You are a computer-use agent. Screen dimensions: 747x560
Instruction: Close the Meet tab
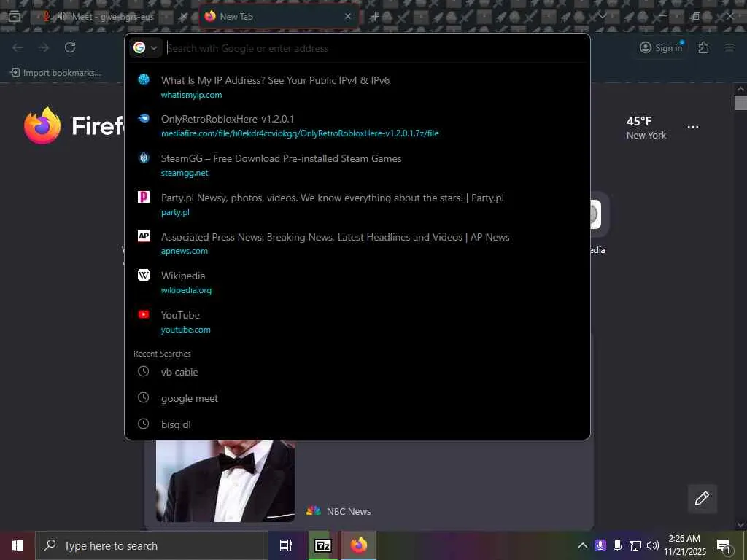pos(183,17)
